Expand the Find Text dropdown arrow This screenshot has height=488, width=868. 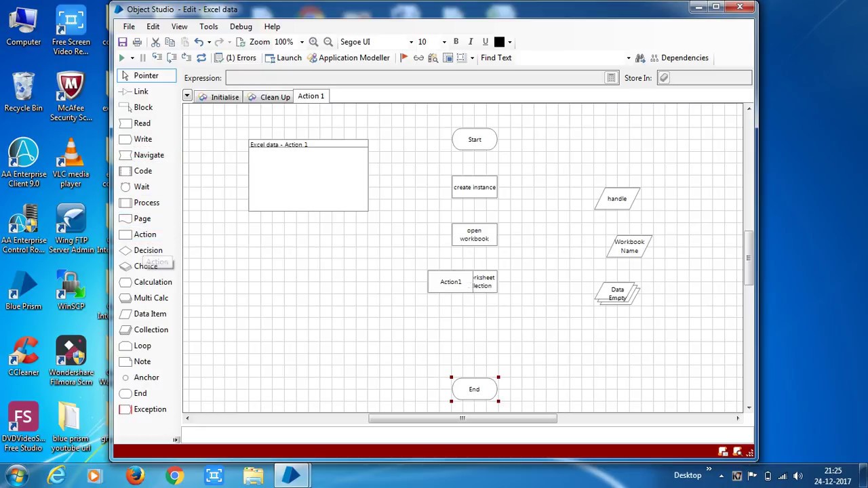click(628, 58)
